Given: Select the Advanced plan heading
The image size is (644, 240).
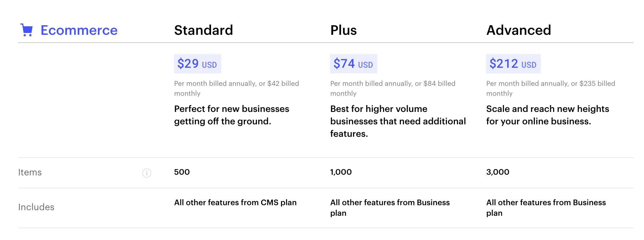Looking at the screenshot, I should (518, 30).
